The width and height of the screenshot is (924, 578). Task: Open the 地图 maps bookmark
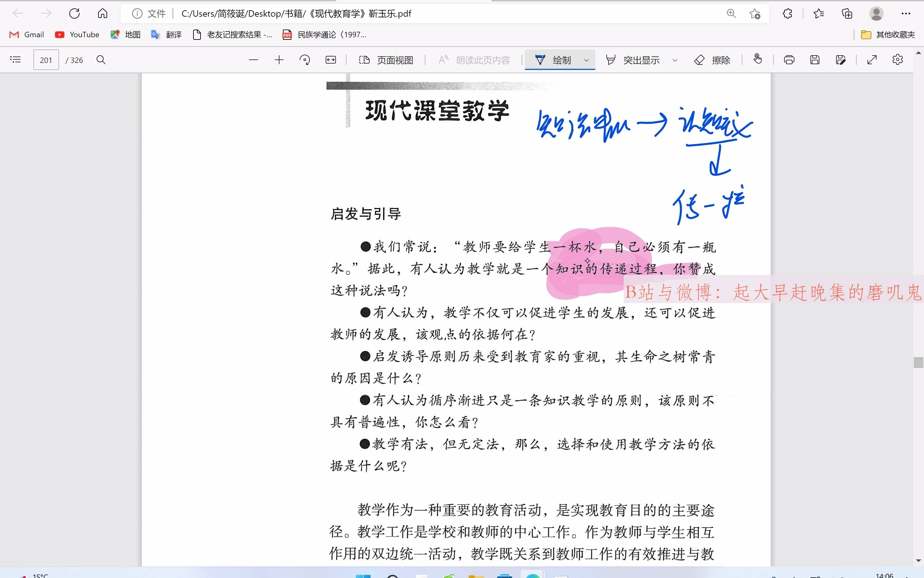tap(125, 35)
